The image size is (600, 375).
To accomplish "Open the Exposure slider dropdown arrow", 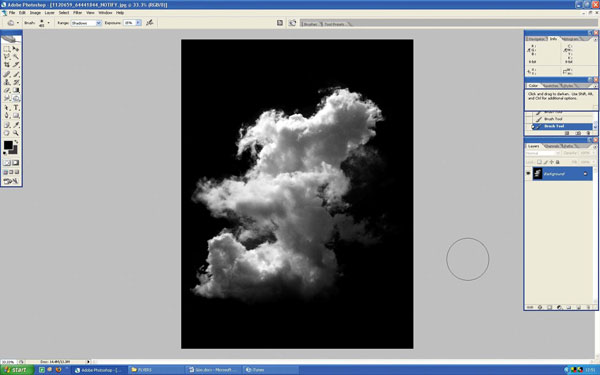I will coord(138,23).
